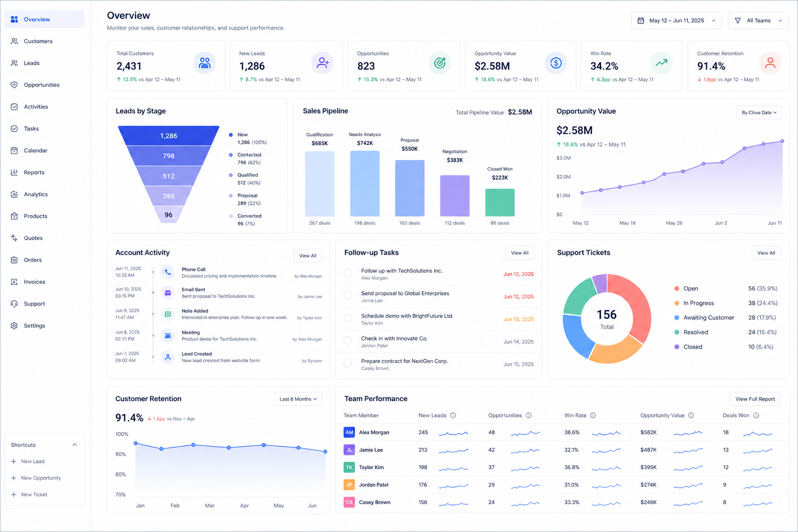Viewport: 798px width, 532px height.
Task: Navigate to Opportunities in the sidebar
Action: click(x=45, y=85)
